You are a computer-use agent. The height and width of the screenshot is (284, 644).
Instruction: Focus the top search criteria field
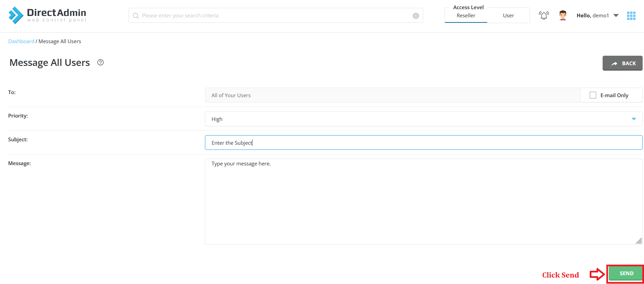pyautogui.click(x=276, y=16)
